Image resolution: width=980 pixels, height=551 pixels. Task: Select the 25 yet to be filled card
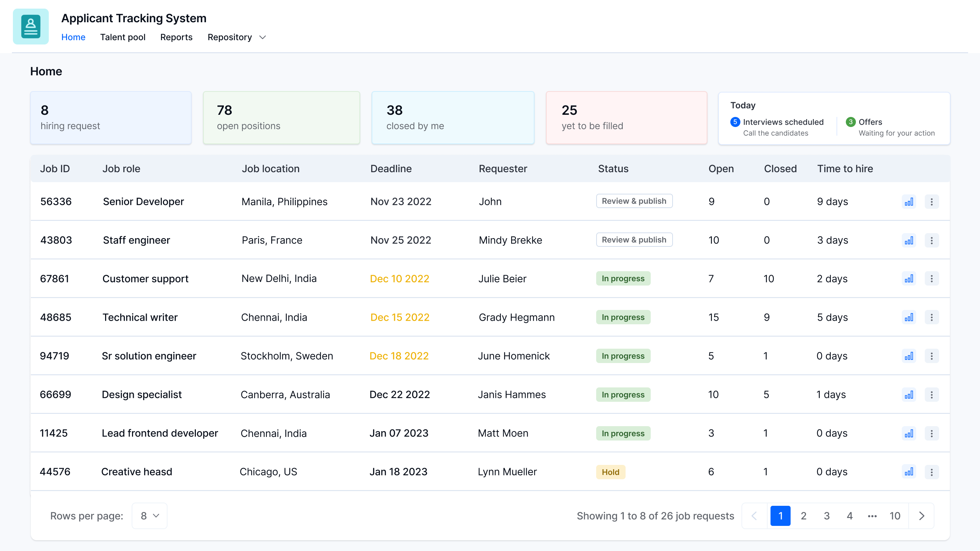click(x=626, y=118)
